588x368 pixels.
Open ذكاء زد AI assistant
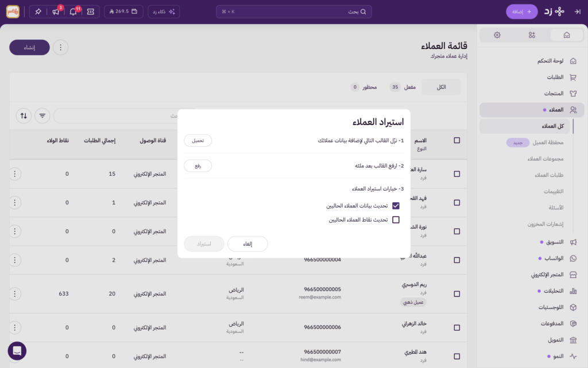164,11
